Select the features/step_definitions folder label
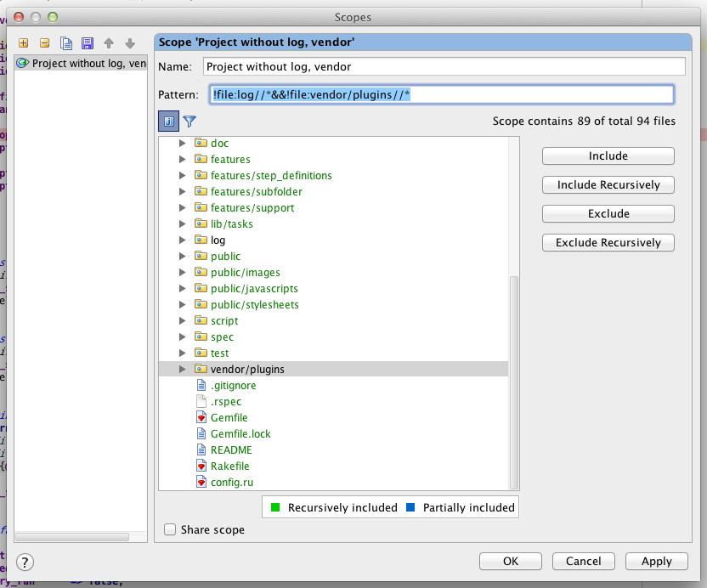 pos(271,175)
